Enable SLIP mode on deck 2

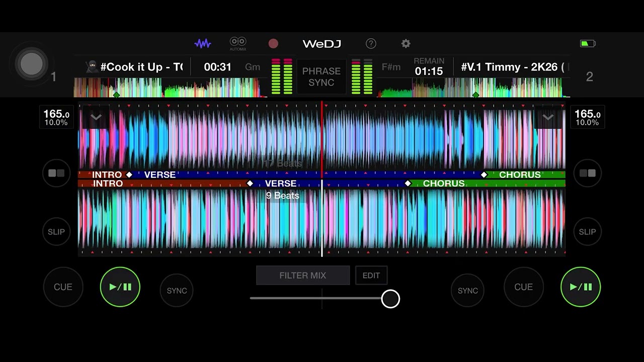pyautogui.click(x=587, y=232)
